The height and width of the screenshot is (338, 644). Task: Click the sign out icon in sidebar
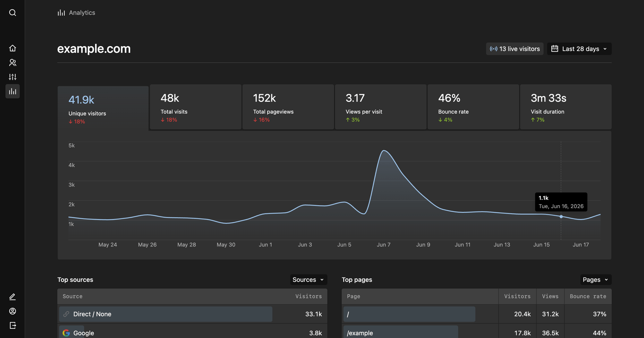13,325
